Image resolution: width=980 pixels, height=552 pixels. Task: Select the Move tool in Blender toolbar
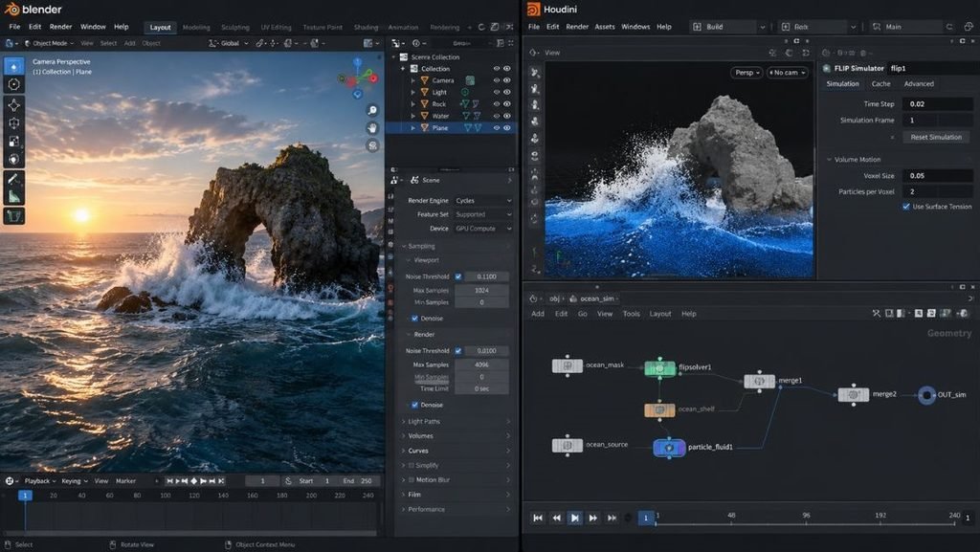click(x=13, y=105)
